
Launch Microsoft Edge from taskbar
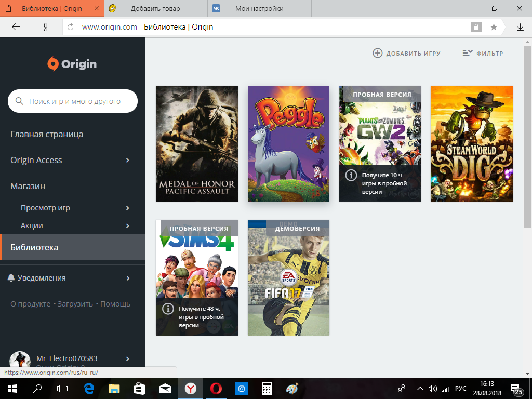pos(89,389)
